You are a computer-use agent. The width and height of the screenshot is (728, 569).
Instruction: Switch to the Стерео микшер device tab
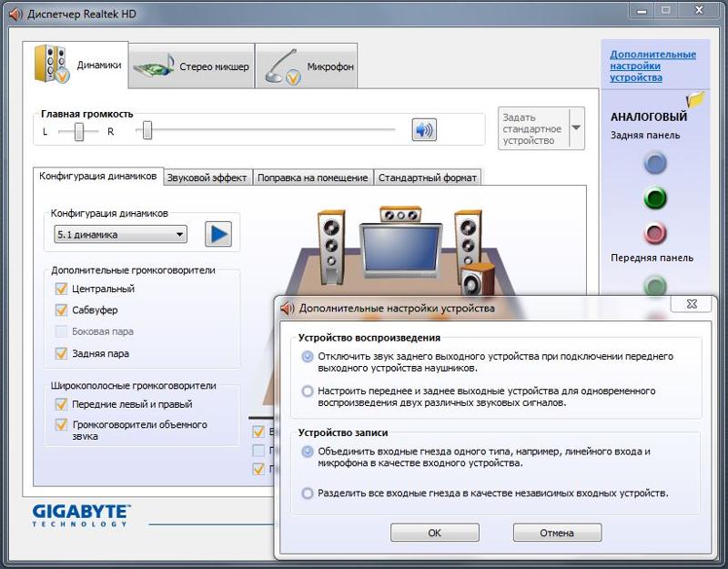point(192,66)
